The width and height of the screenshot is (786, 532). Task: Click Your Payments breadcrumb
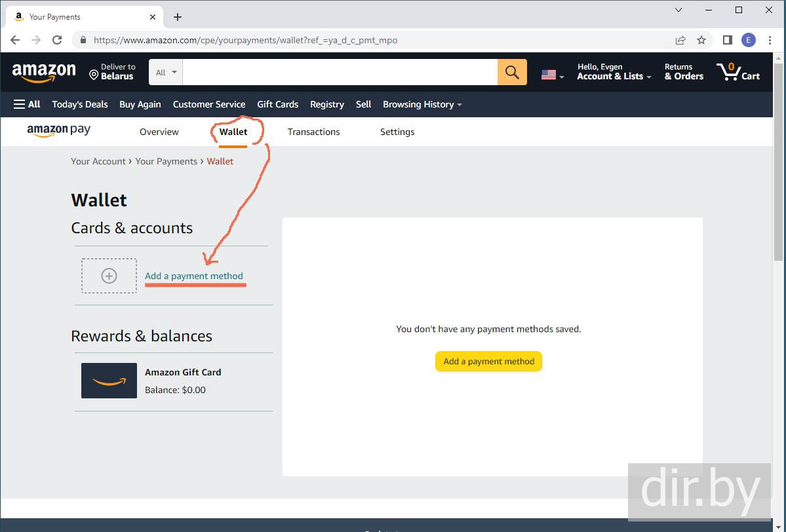pyautogui.click(x=167, y=161)
